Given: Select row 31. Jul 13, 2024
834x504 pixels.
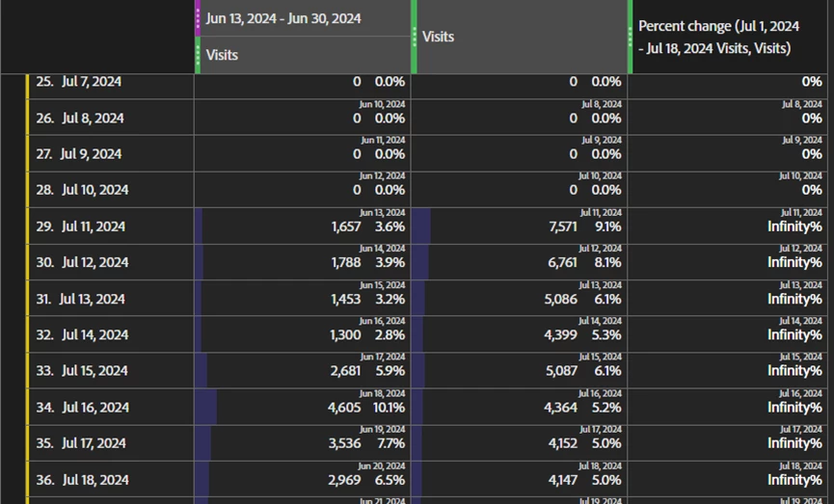Looking at the screenshot, I should pos(111,298).
